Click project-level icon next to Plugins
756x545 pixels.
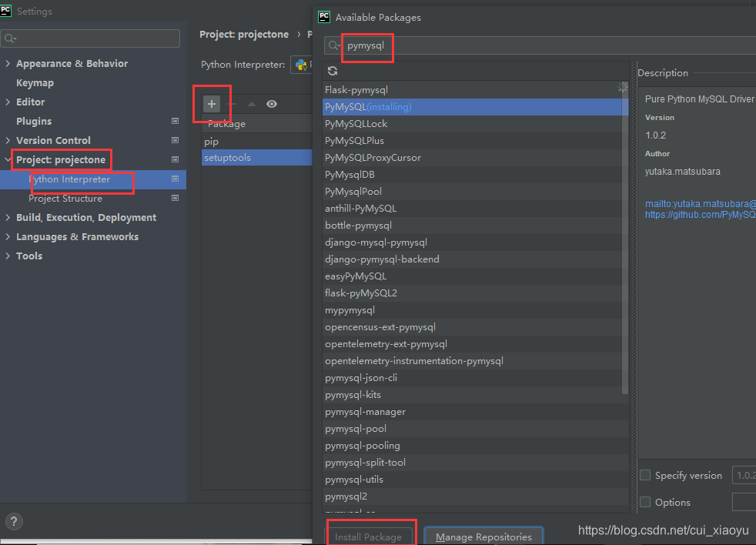pos(175,121)
